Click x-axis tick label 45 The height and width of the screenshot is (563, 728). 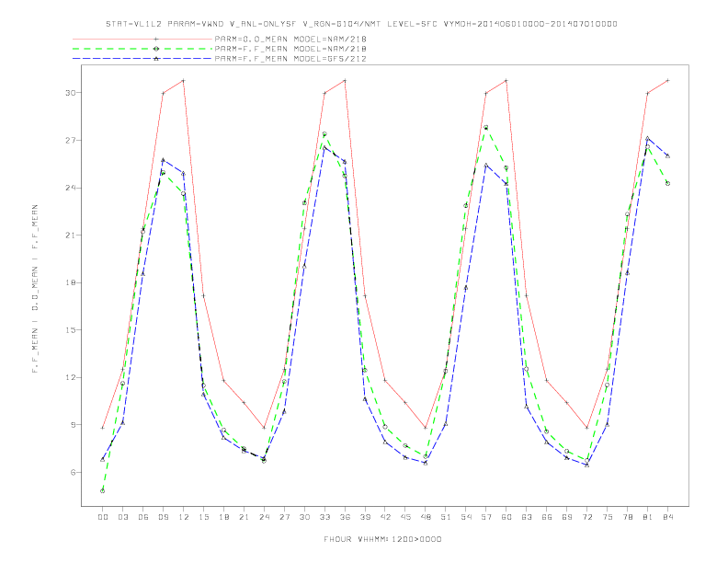(405, 517)
